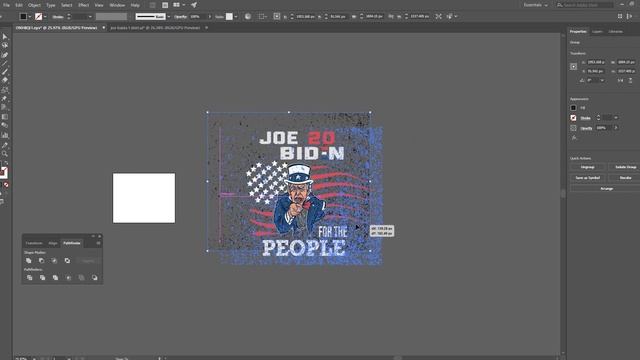The width and height of the screenshot is (640, 360).
Task: Click the Divide pathfinder icon
Action: tap(29, 278)
